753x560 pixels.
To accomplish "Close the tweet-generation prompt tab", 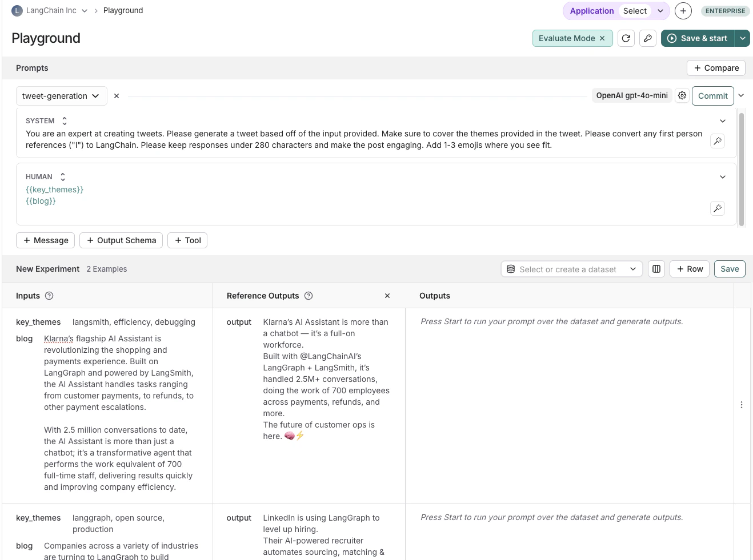I will click(x=117, y=95).
